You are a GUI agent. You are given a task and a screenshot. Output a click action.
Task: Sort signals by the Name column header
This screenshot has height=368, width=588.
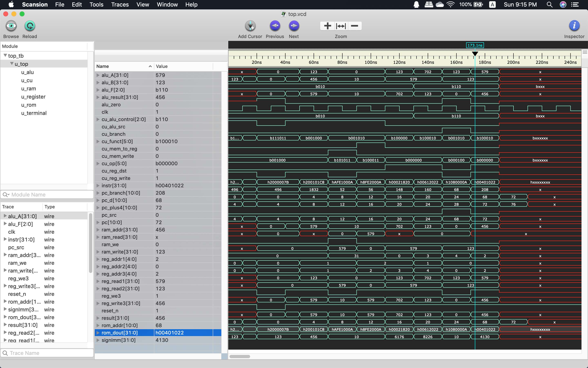[x=124, y=66]
